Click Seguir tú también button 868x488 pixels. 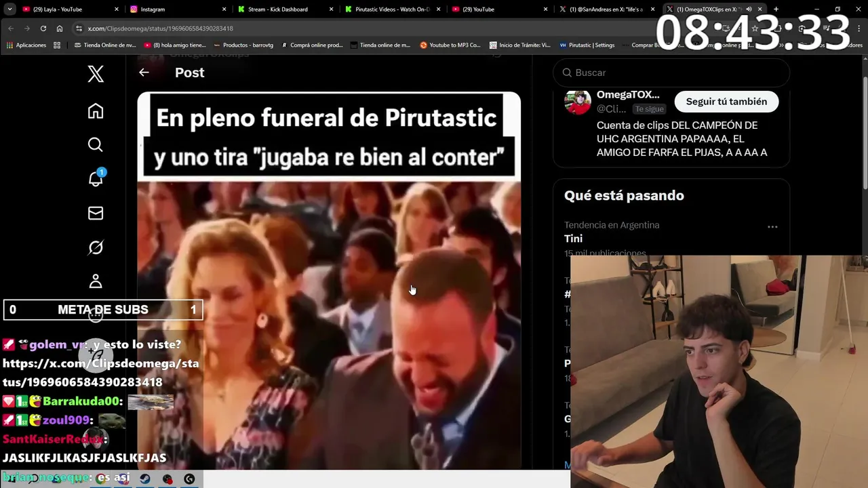click(726, 102)
